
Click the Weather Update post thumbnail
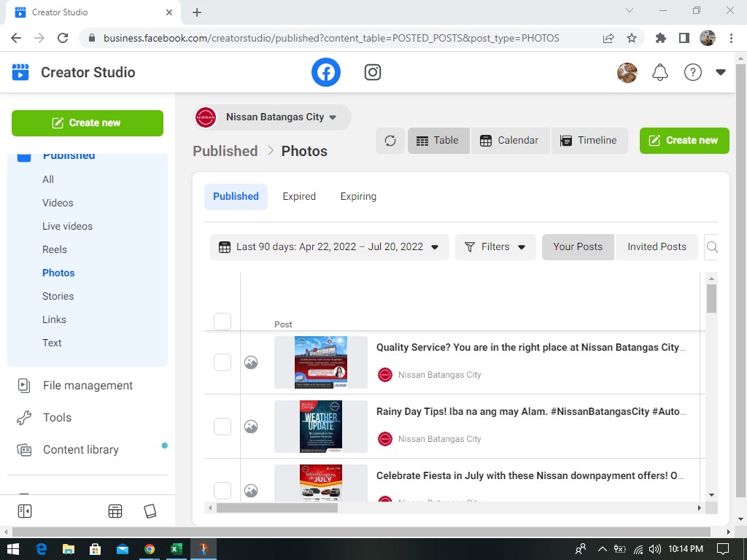tap(321, 427)
